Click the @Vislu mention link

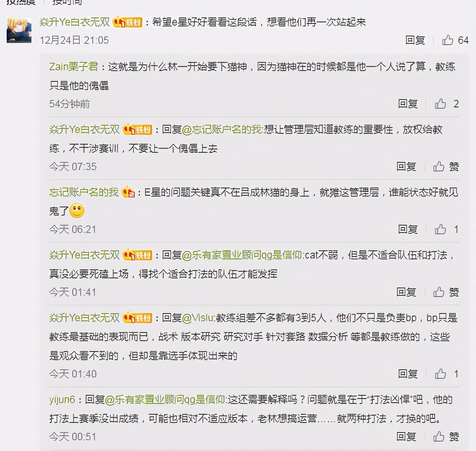[198, 318]
